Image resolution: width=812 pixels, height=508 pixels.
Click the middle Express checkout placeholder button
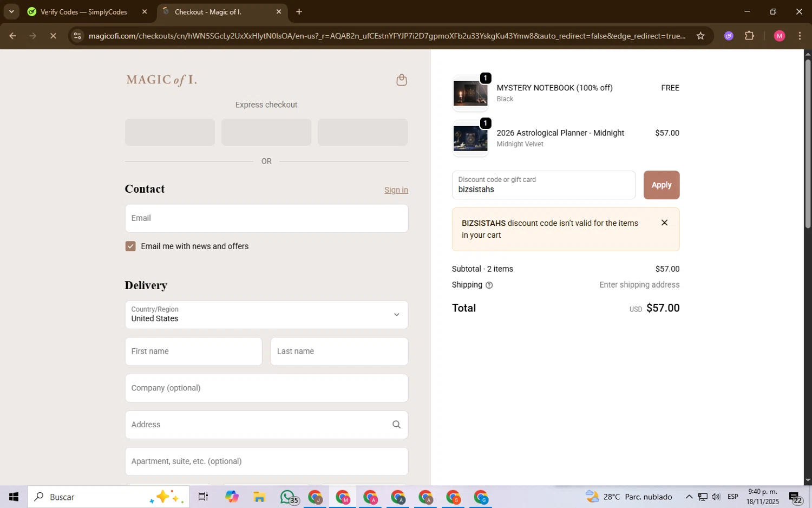coord(266,132)
